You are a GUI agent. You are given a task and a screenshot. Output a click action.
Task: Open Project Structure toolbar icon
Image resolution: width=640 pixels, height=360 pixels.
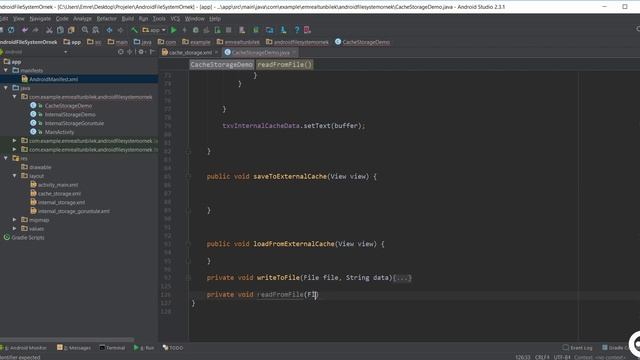click(270, 30)
